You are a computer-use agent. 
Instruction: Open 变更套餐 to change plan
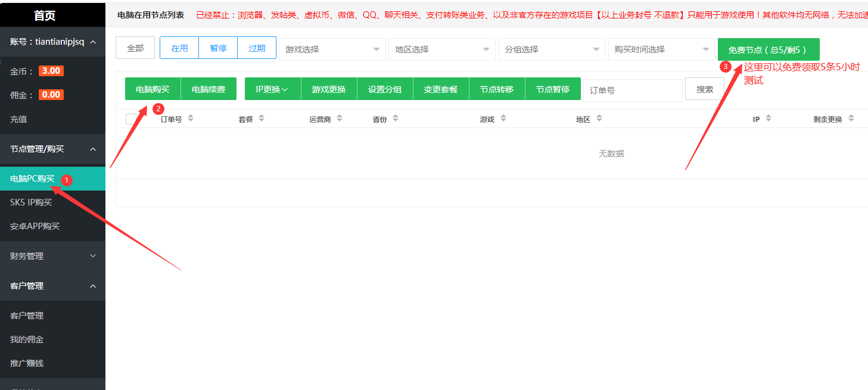[x=440, y=88]
